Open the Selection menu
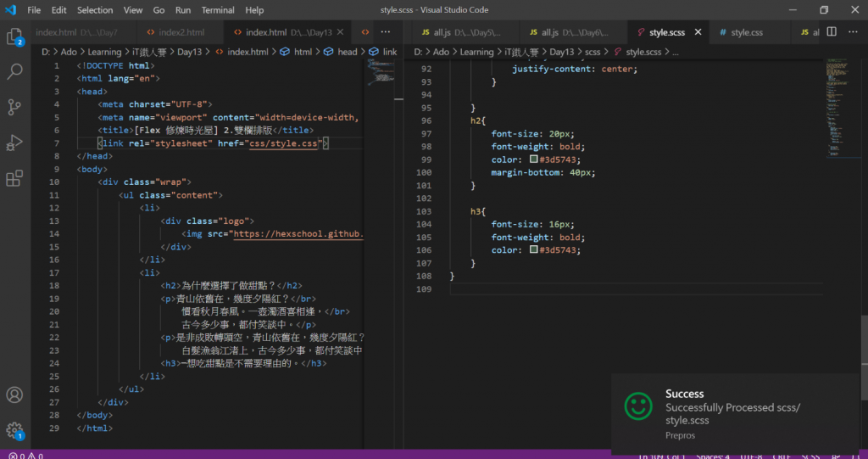This screenshot has width=868, height=459. click(95, 10)
